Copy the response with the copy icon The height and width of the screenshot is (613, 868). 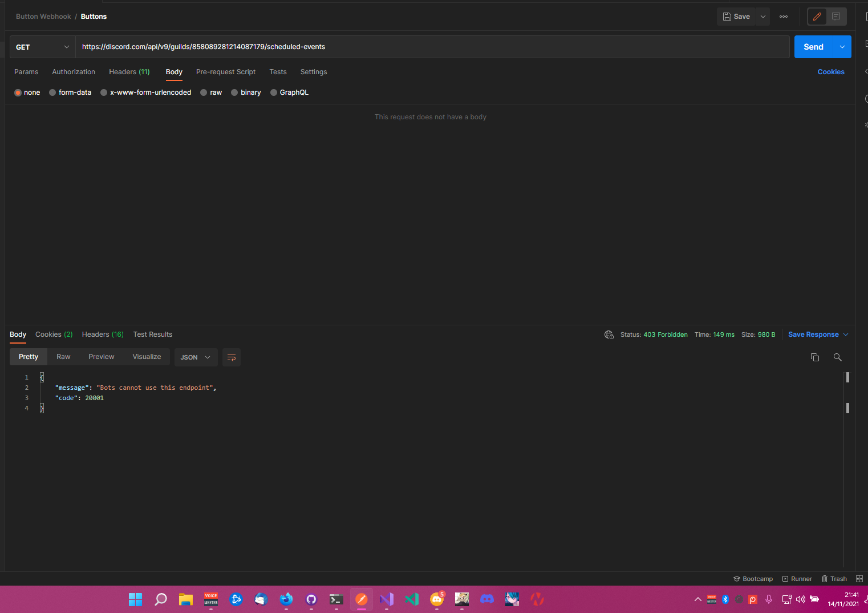(x=815, y=357)
